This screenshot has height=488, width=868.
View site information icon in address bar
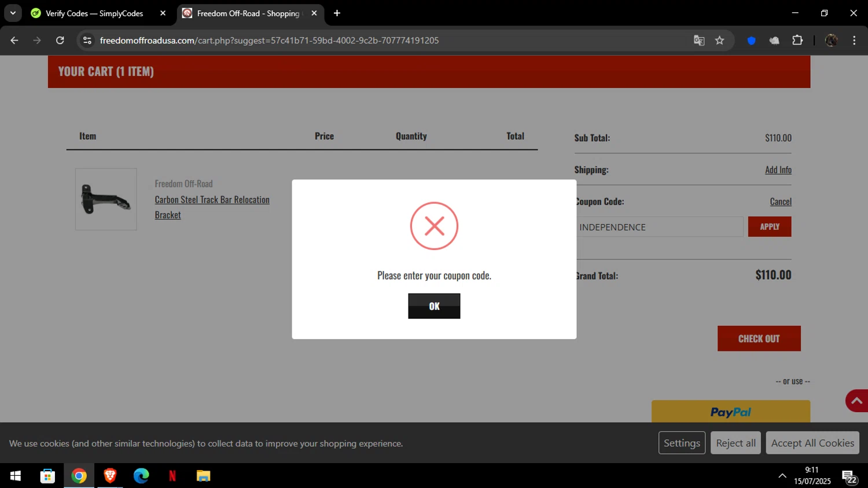pyautogui.click(x=87, y=41)
